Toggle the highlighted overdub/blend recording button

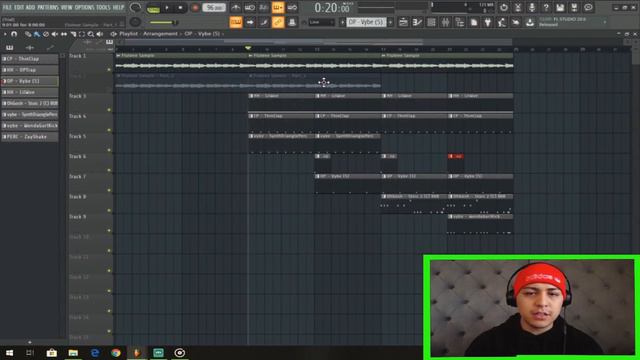click(278, 7)
